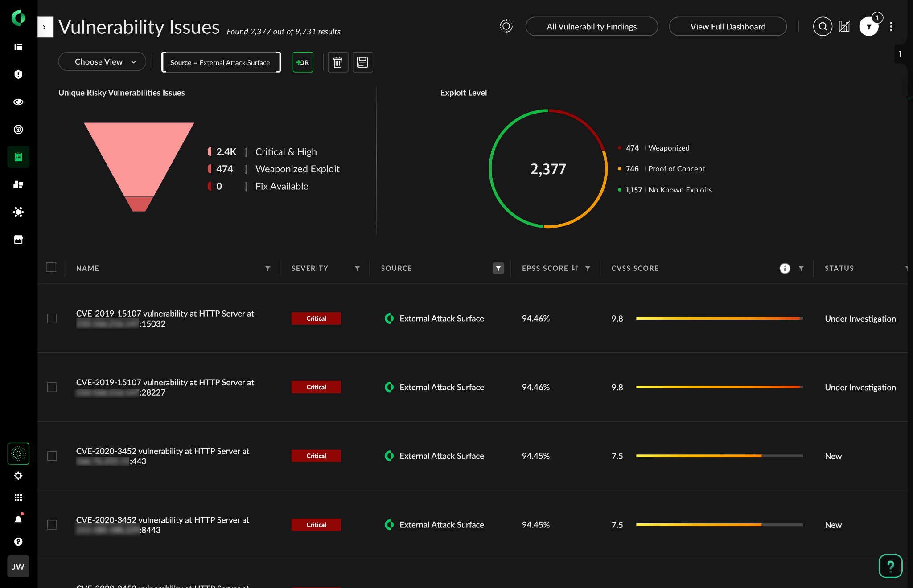Select the eye visibility icon in left sidebar
Screen dimensions: 913x588
[x=18, y=102]
